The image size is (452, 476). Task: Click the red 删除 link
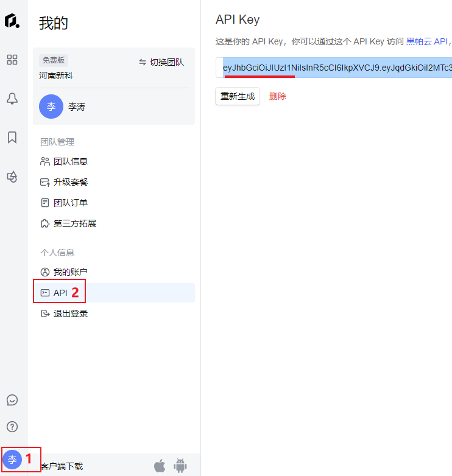click(278, 96)
